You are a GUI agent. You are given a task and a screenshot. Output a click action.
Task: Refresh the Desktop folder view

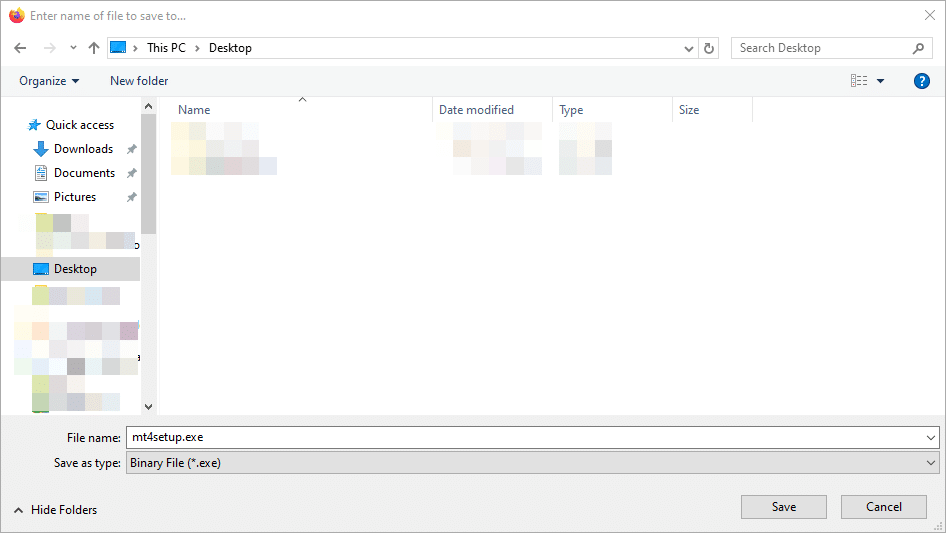pyautogui.click(x=710, y=48)
